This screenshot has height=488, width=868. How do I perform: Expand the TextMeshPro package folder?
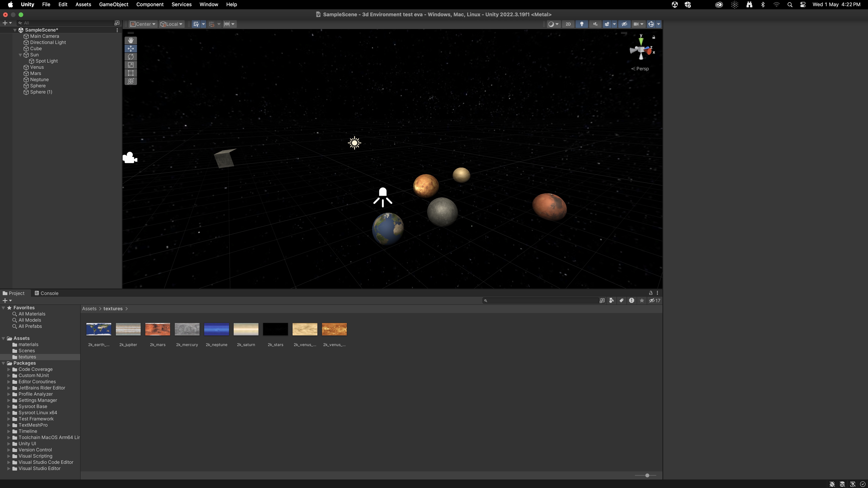[x=9, y=425]
